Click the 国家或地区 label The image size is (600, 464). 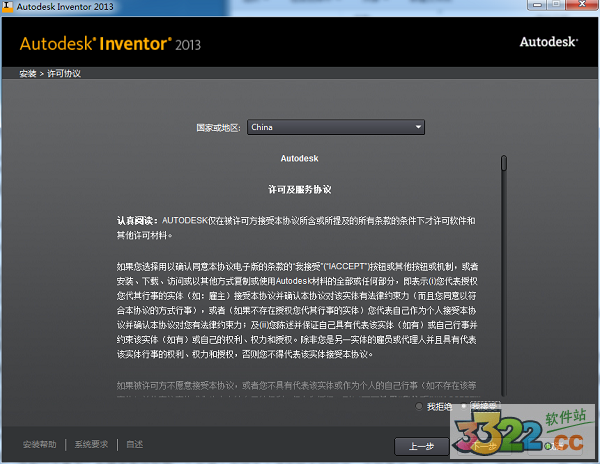[x=218, y=128]
